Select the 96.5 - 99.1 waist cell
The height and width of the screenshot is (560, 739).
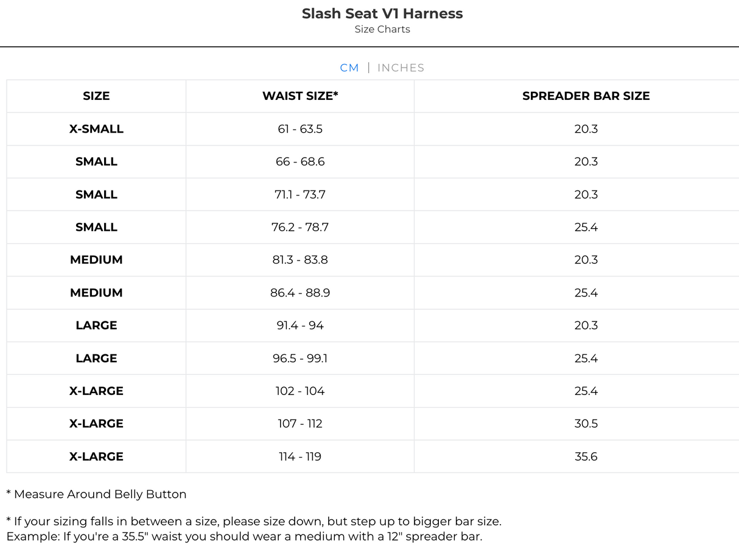tap(300, 359)
